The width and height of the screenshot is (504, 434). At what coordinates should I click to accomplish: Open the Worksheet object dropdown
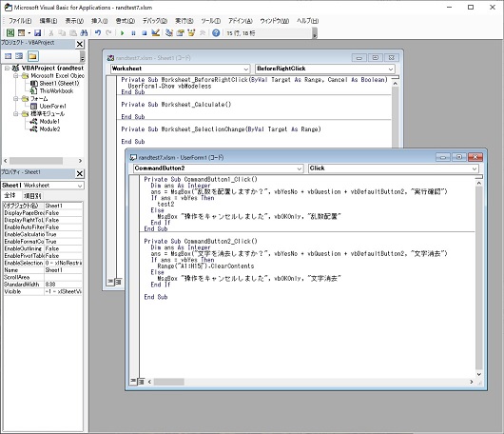(246, 69)
